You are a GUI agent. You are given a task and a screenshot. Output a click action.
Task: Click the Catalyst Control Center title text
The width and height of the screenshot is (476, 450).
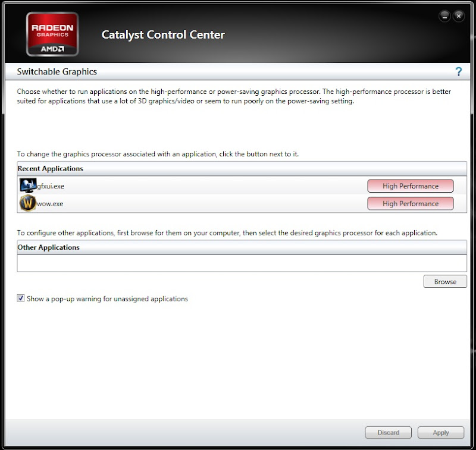point(163,34)
